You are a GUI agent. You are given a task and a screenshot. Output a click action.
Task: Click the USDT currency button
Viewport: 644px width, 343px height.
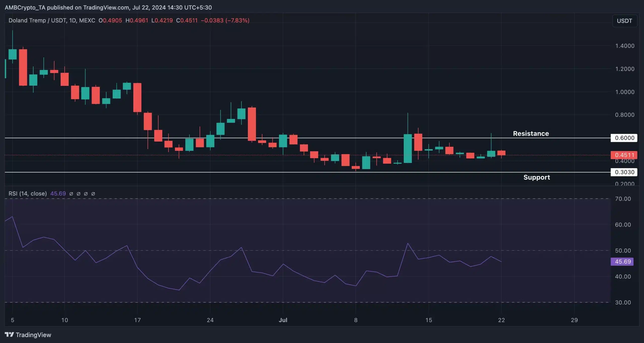(x=624, y=21)
